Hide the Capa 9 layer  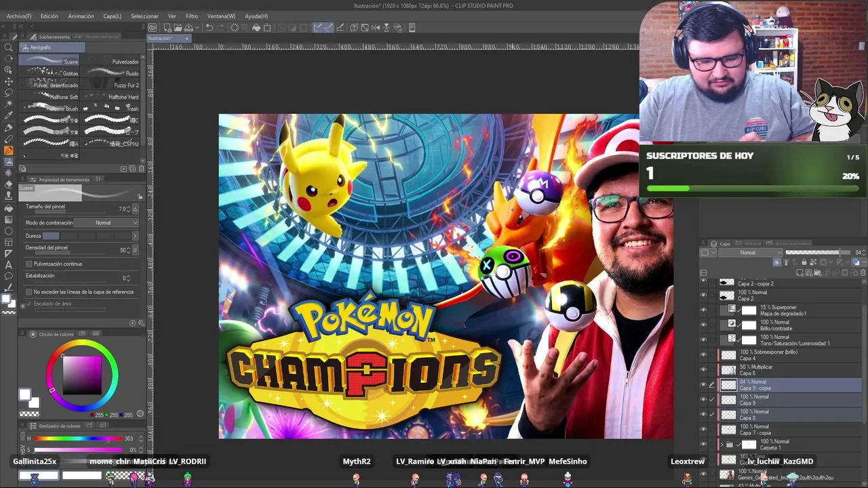(703, 399)
